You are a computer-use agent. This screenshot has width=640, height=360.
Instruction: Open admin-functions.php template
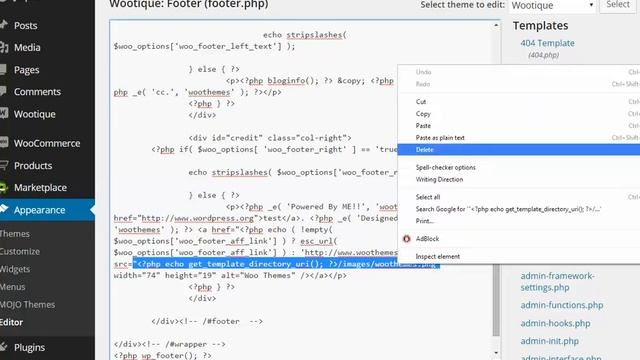point(562,305)
